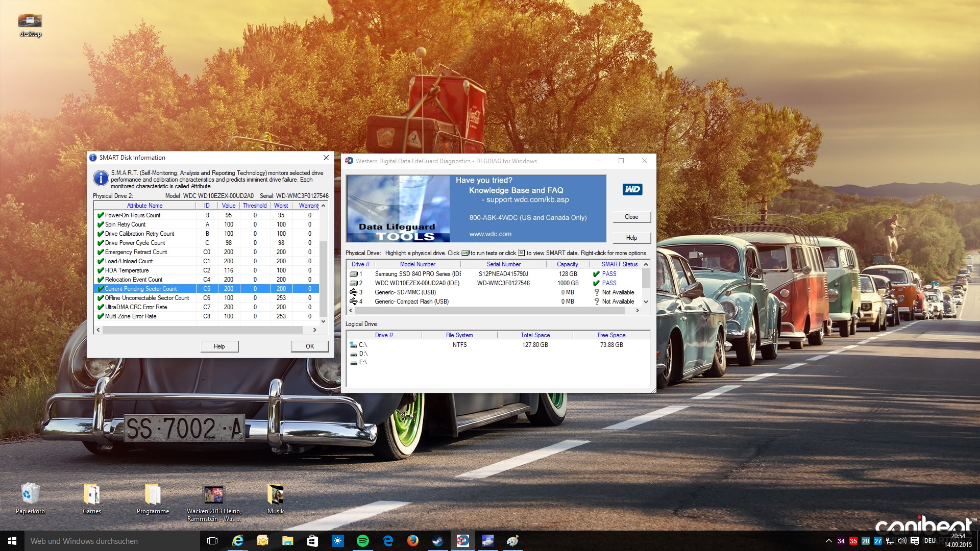The width and height of the screenshot is (980, 551).
Task: Click the Windows search box
Action: [x=112, y=541]
